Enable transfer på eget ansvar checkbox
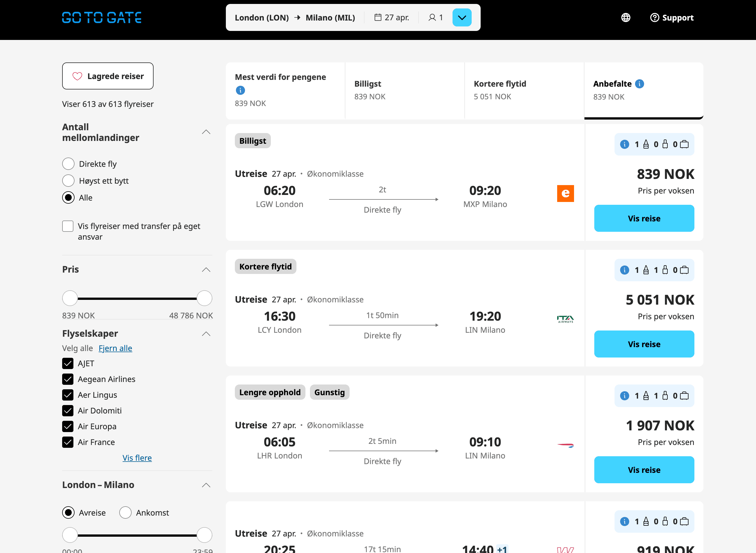This screenshot has width=756, height=553. pyautogui.click(x=68, y=226)
